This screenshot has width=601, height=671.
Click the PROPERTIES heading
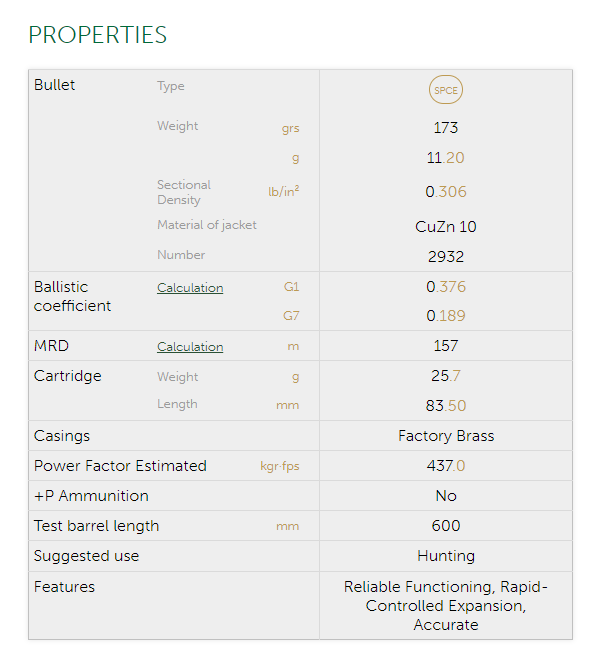click(98, 35)
